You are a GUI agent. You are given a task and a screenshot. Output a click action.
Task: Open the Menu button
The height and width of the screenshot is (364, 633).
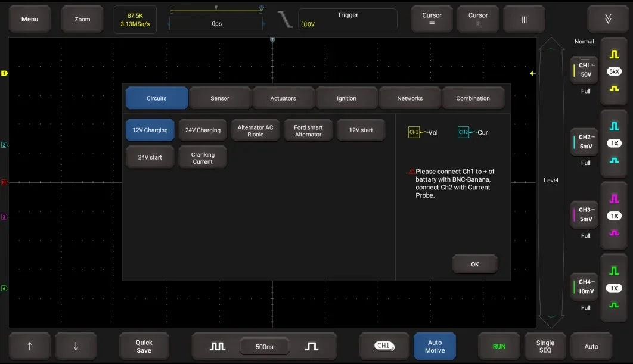(29, 19)
